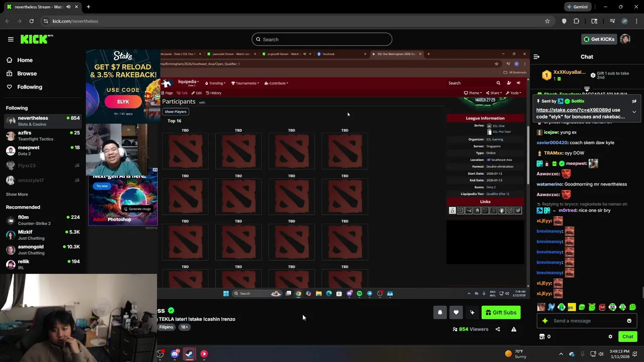The height and width of the screenshot is (362, 644).
Task: Open chat settings gear
Action: click(610, 337)
